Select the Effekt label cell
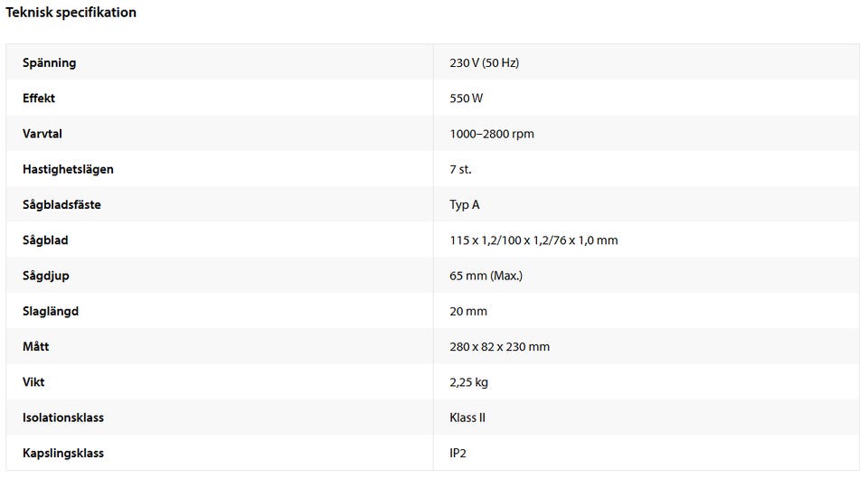The height and width of the screenshot is (479, 868). 39,99
